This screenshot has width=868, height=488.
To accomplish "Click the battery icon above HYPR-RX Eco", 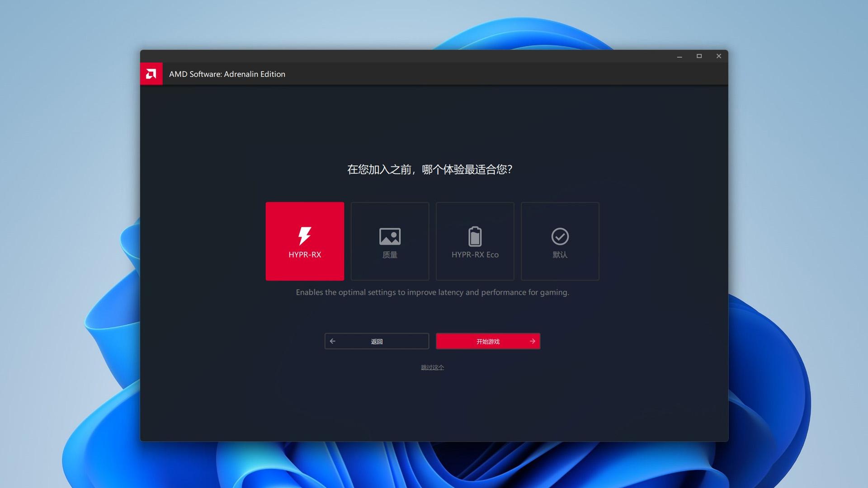I will (475, 236).
